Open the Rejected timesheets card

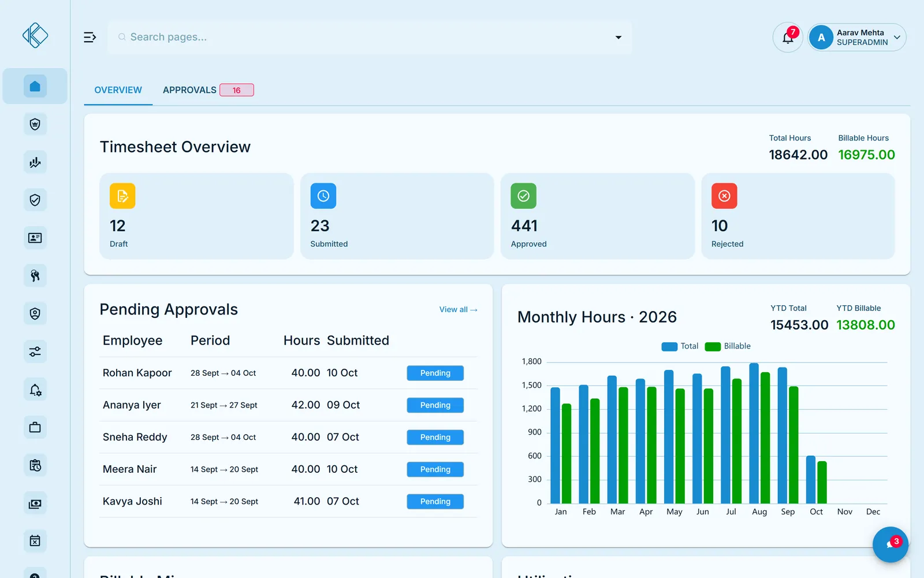pyautogui.click(x=798, y=216)
